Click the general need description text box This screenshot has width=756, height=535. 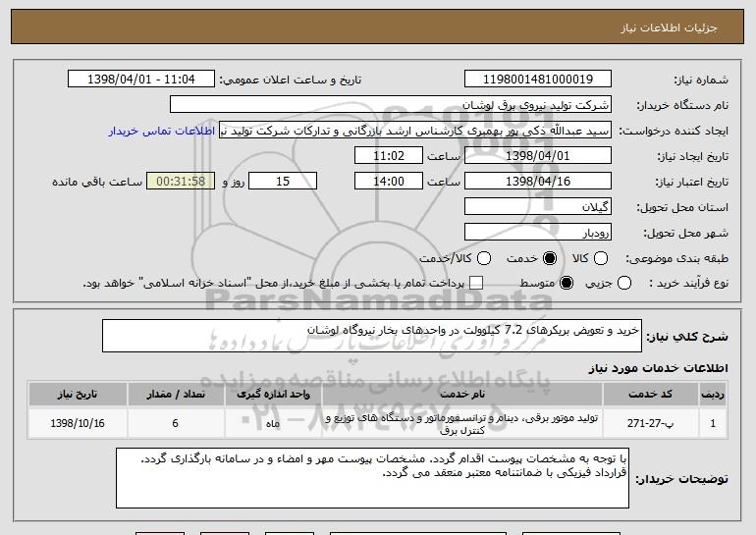tap(372, 336)
